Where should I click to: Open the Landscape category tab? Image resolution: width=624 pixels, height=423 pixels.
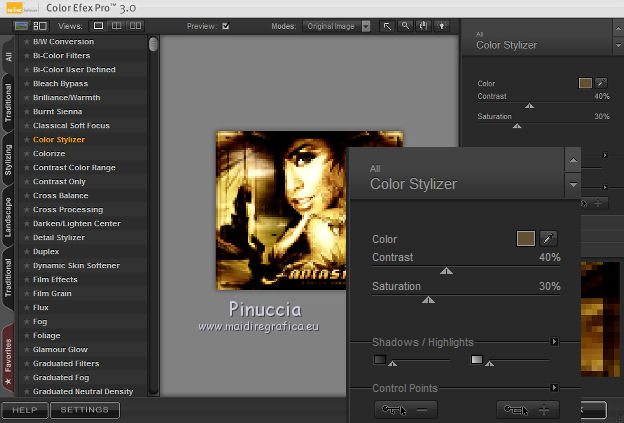coord(9,217)
